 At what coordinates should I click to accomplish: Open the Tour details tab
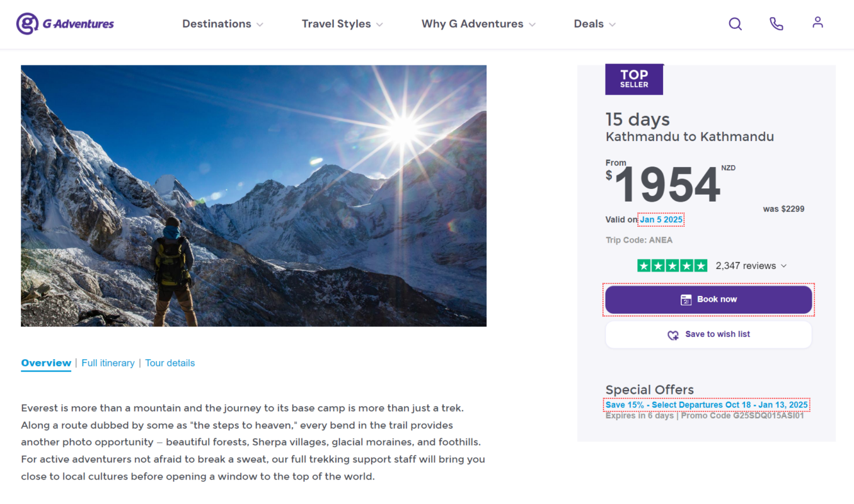pyautogui.click(x=170, y=363)
